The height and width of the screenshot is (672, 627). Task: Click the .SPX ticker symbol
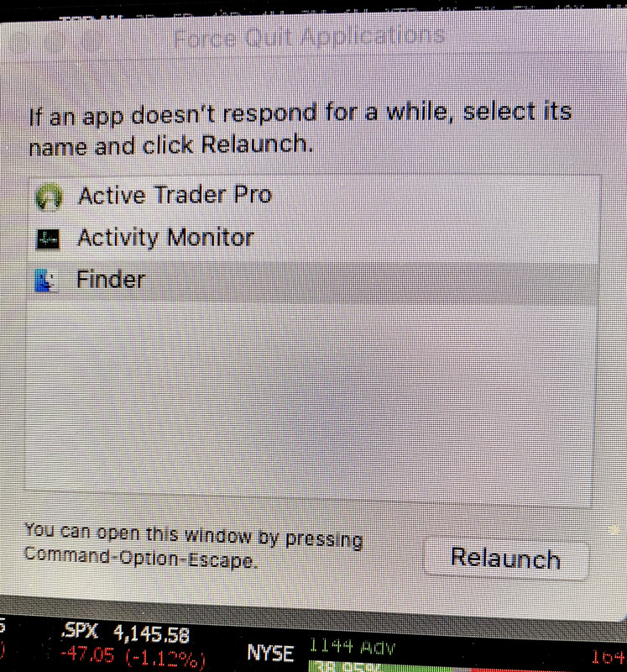pyautogui.click(x=80, y=631)
